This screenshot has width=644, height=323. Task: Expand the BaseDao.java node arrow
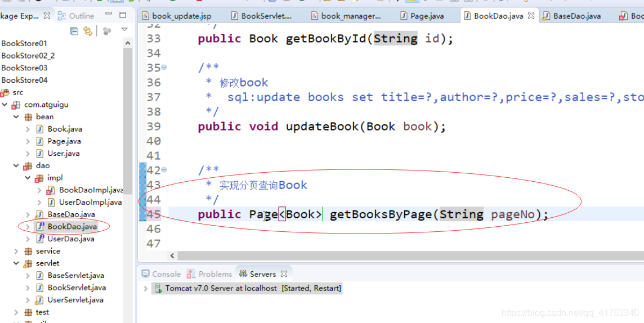28,214
